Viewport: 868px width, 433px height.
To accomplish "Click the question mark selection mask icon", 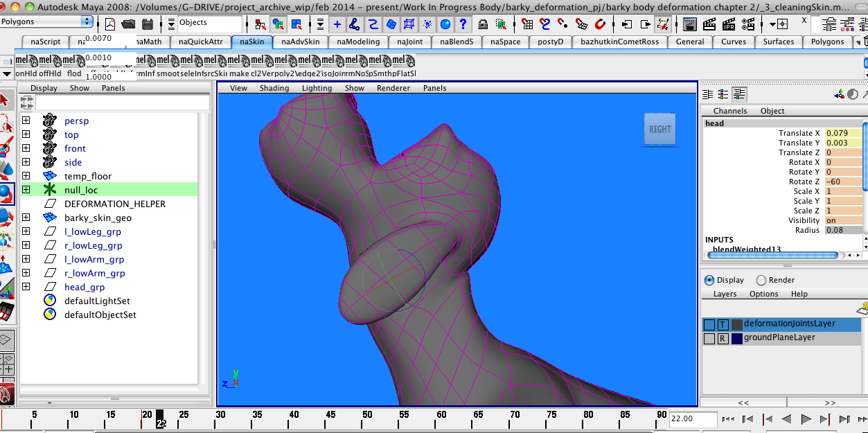I will point(463,24).
